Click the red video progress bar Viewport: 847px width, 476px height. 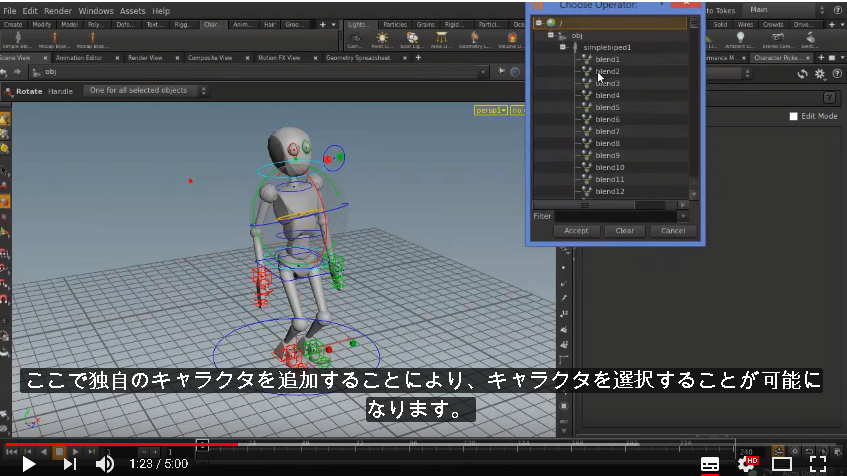pyautogui.click(x=122, y=444)
